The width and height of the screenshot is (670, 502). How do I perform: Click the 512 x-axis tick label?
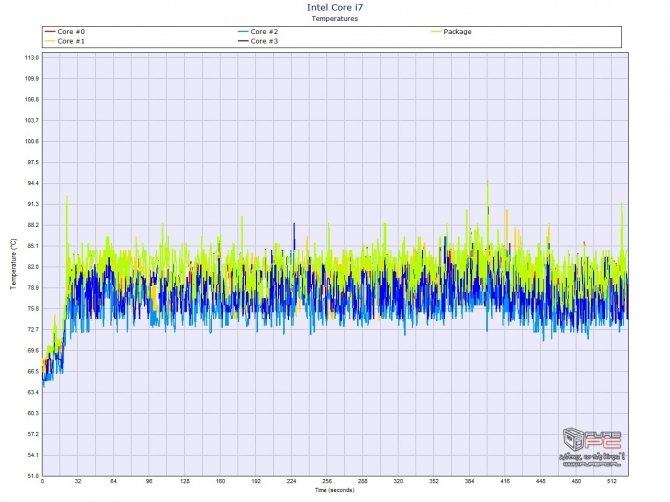point(611,481)
